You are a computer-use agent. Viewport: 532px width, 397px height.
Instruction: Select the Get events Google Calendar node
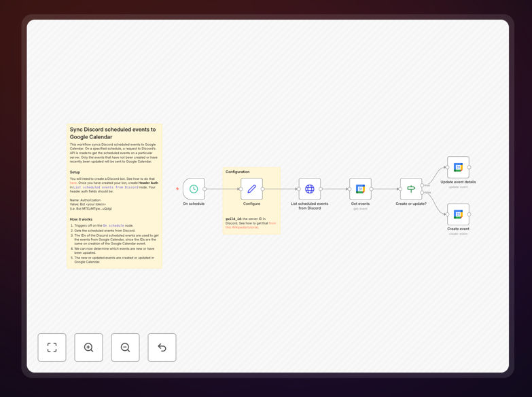tap(360, 189)
